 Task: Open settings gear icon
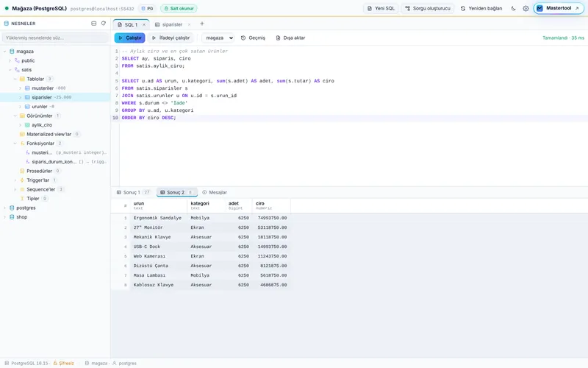(526, 8)
